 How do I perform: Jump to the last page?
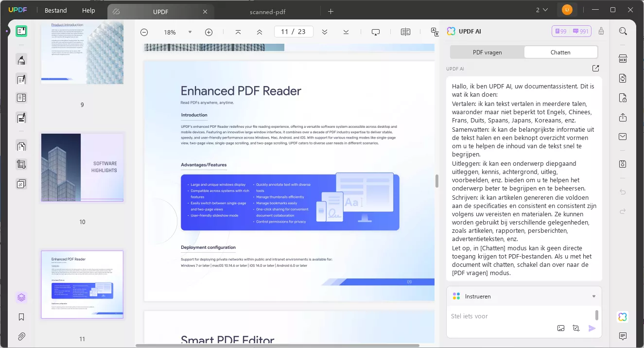tap(346, 32)
